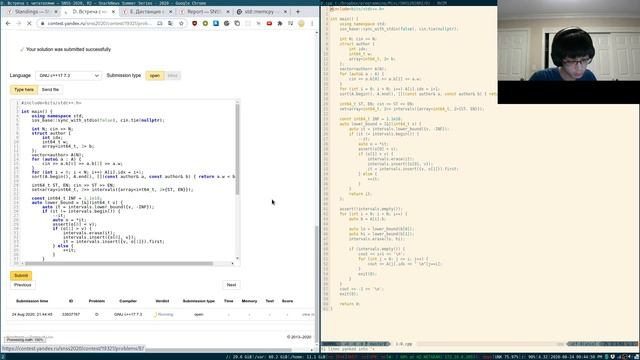Open a new browser tab

click(x=298, y=11)
